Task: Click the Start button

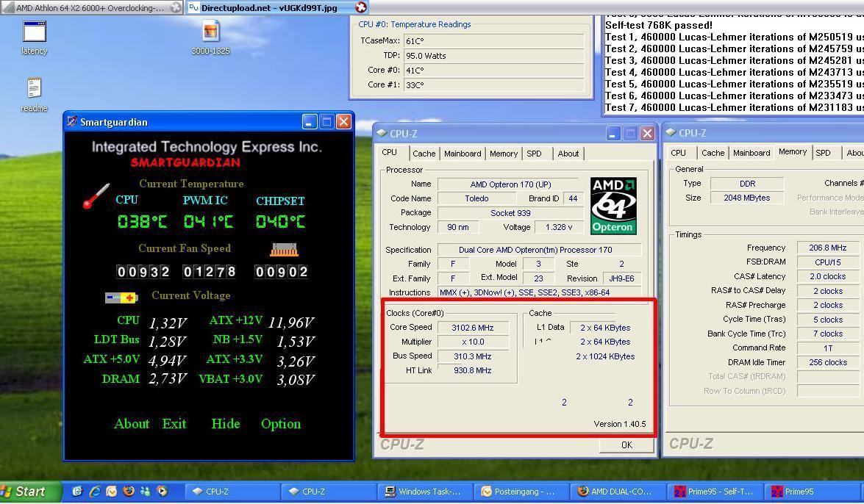Action: point(29,492)
